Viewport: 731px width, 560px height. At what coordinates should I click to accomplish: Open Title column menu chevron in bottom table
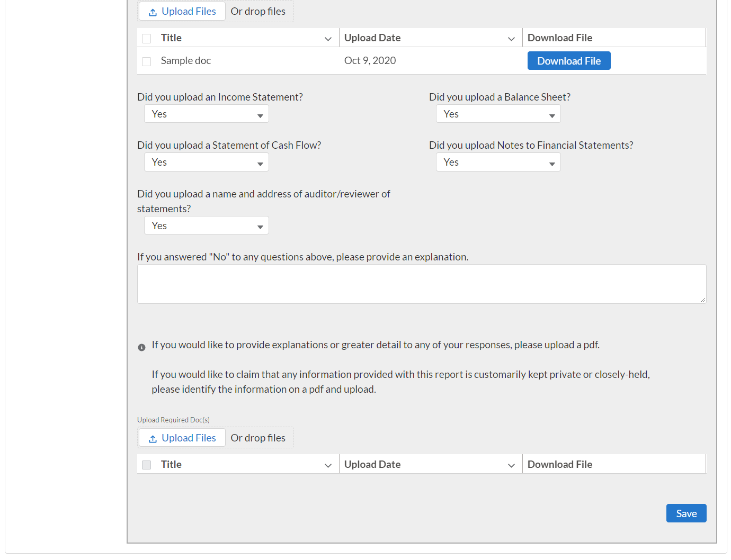point(328,465)
